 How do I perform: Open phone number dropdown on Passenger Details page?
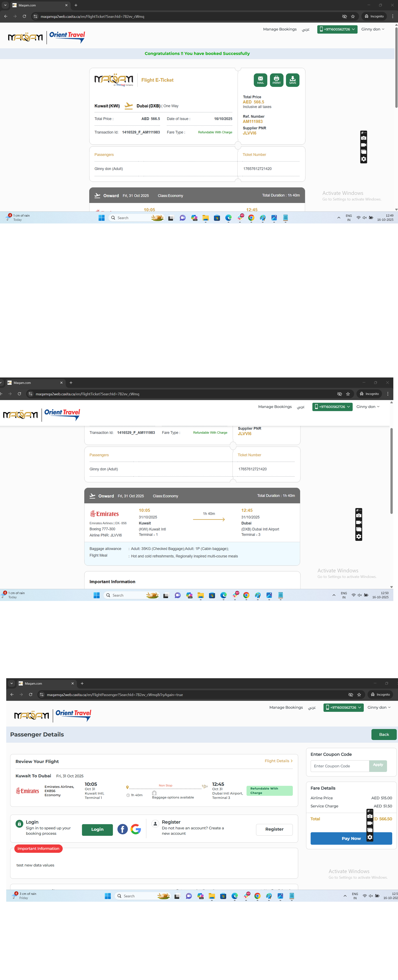pos(343,707)
